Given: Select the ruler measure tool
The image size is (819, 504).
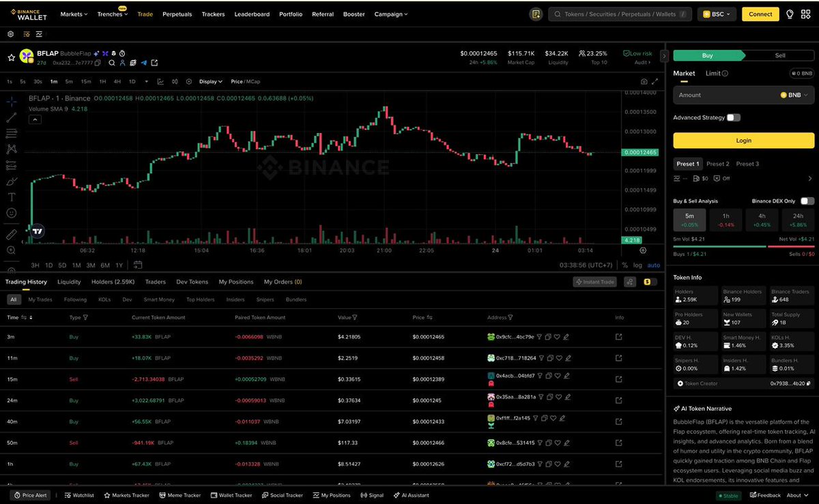Looking at the screenshot, I should coord(12,235).
